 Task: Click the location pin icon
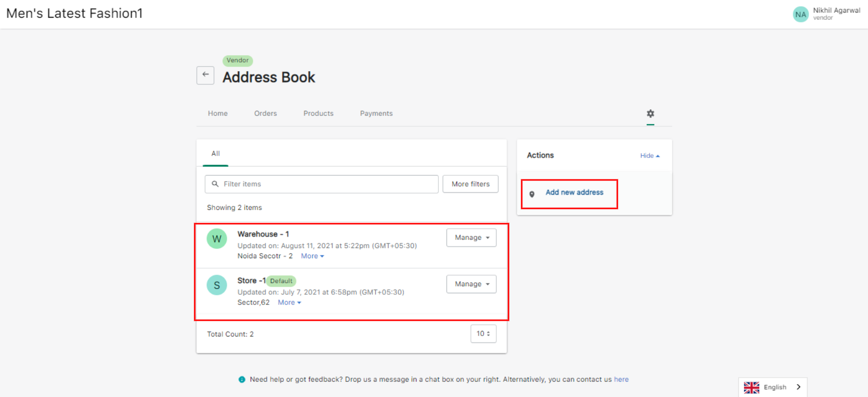[532, 194]
